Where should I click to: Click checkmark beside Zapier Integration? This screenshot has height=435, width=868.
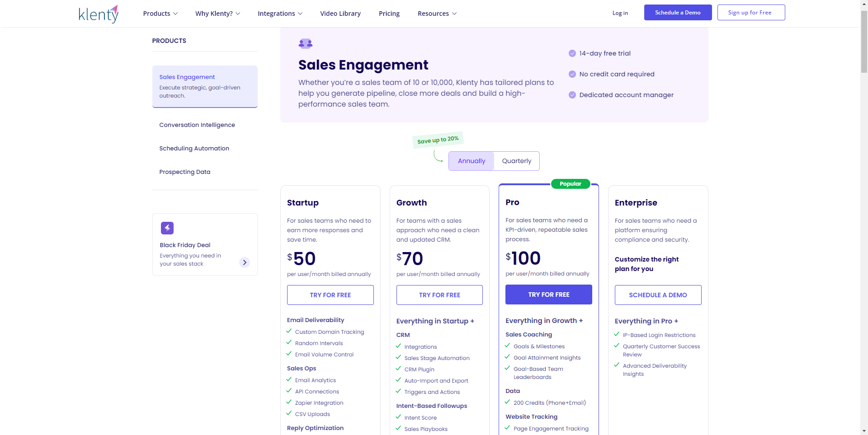289,402
